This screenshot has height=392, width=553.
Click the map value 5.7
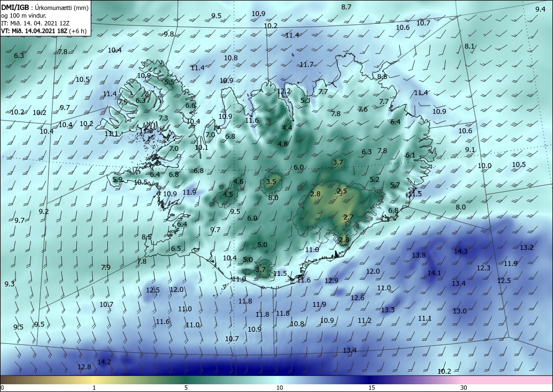(x=395, y=185)
